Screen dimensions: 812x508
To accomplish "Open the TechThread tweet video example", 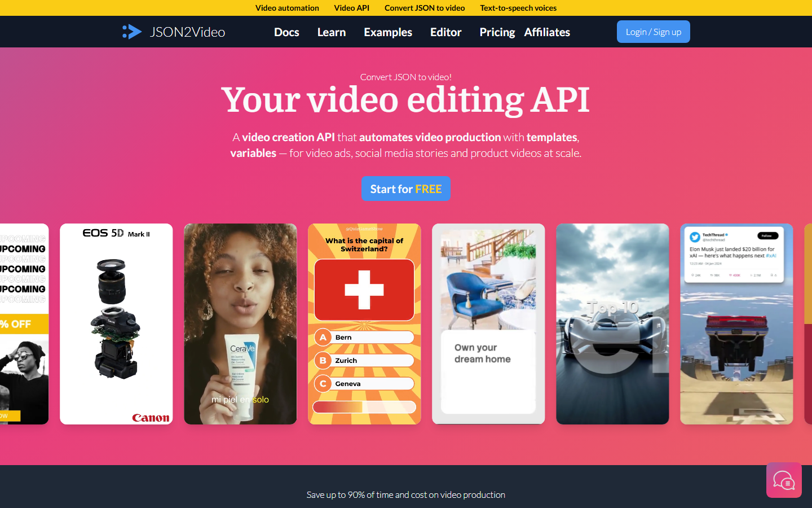I will (x=736, y=324).
